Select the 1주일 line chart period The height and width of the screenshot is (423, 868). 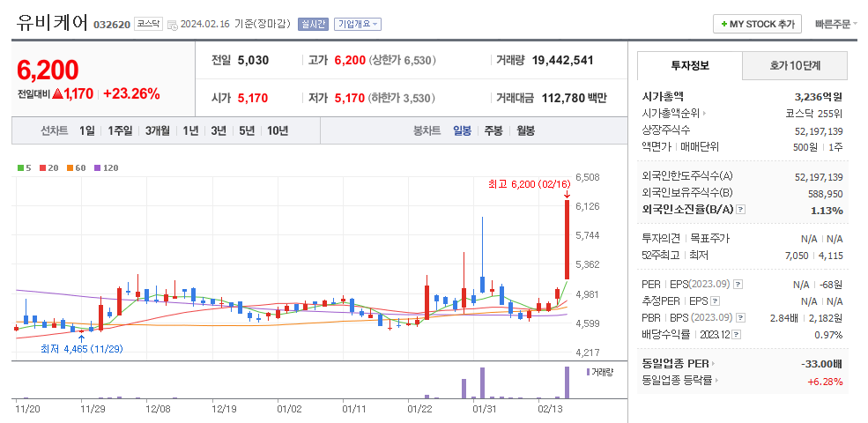click(x=120, y=131)
